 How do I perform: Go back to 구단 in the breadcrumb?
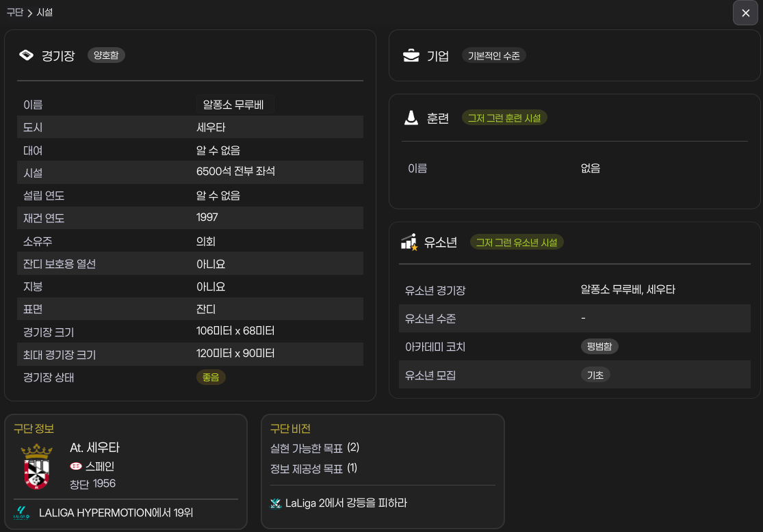(x=14, y=12)
